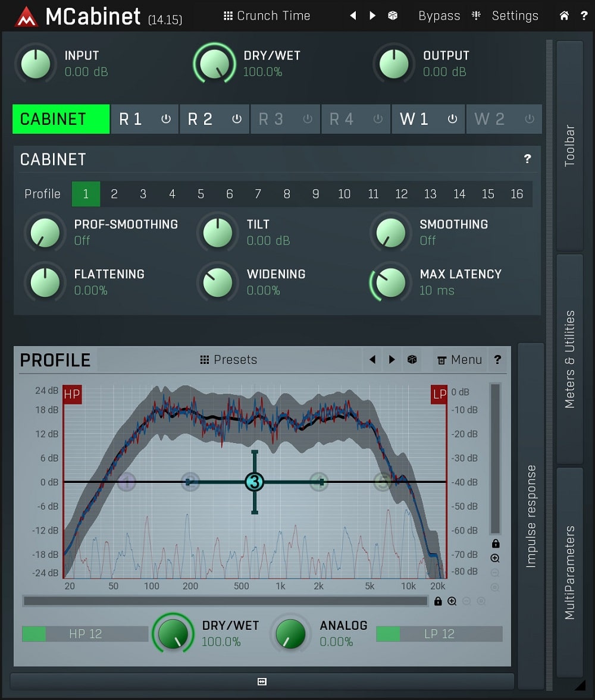Image resolution: width=595 pixels, height=700 pixels.
Task: Open the Crunch Time preset list
Action: click(267, 15)
